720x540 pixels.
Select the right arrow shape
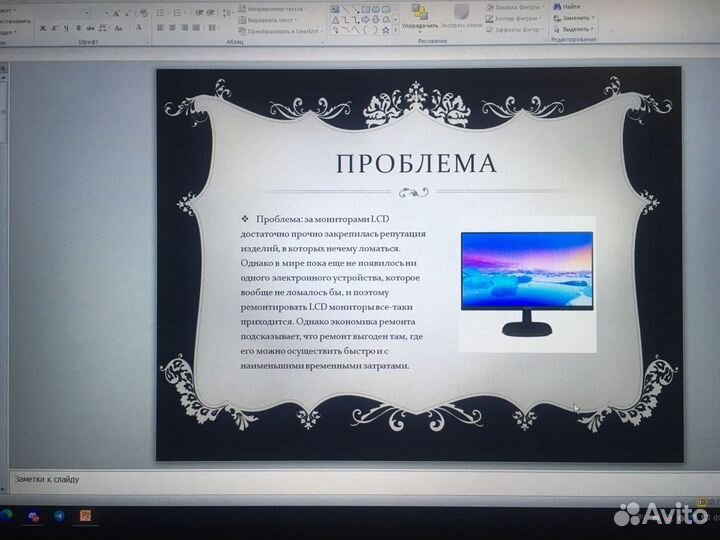(366, 20)
